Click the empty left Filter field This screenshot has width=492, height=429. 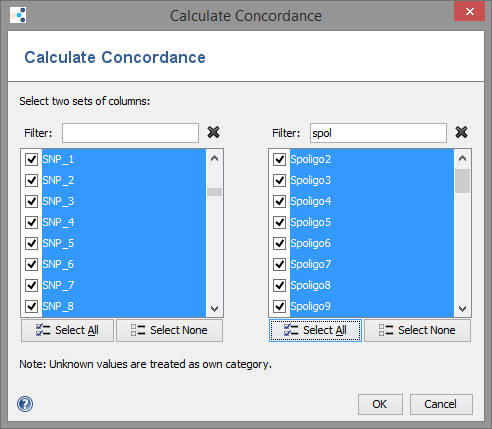click(130, 133)
